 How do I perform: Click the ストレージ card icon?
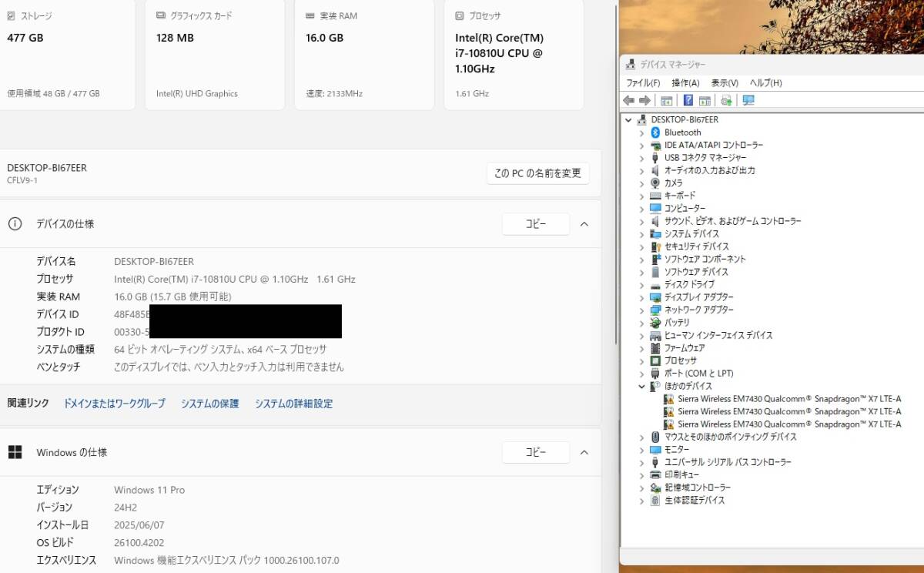pyautogui.click(x=11, y=15)
